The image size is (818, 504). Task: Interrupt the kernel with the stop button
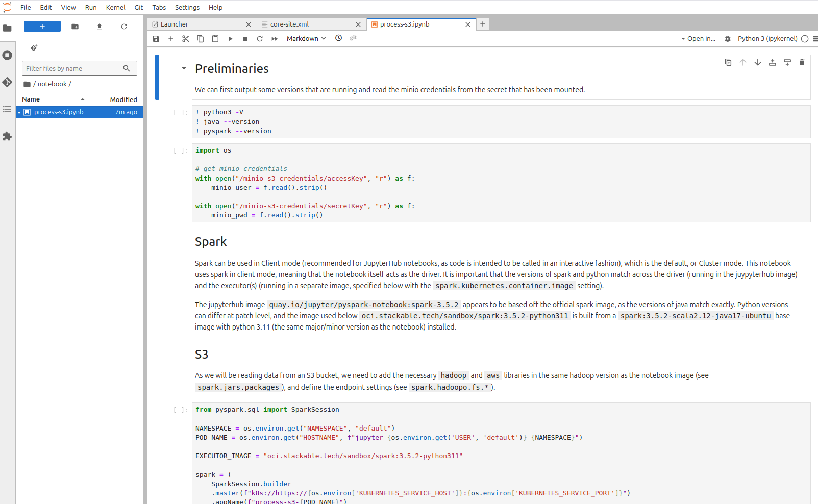245,39
